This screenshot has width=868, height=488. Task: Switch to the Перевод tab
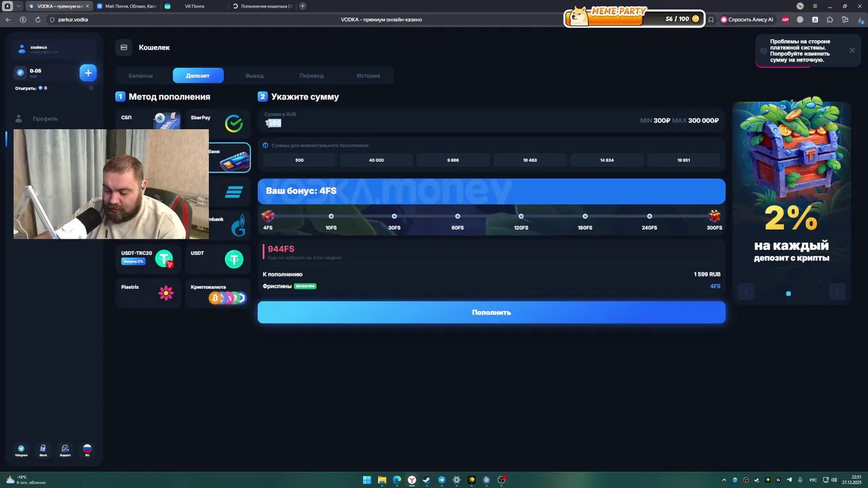(311, 76)
